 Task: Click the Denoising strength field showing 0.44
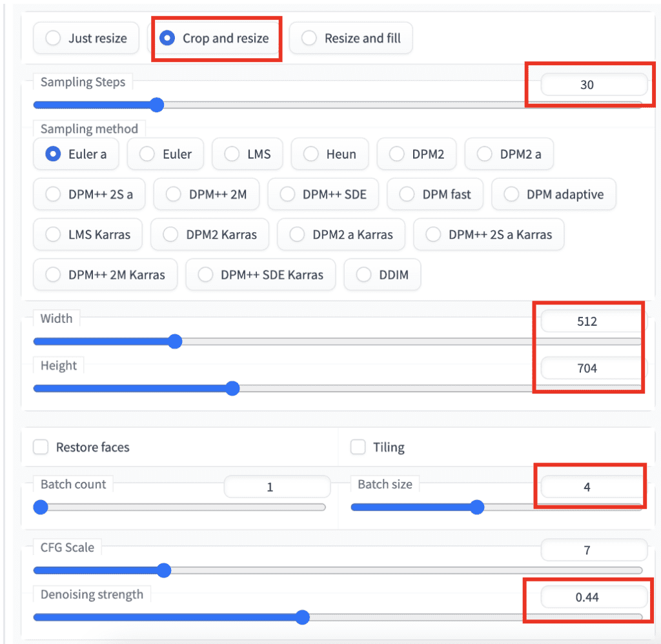click(x=594, y=597)
